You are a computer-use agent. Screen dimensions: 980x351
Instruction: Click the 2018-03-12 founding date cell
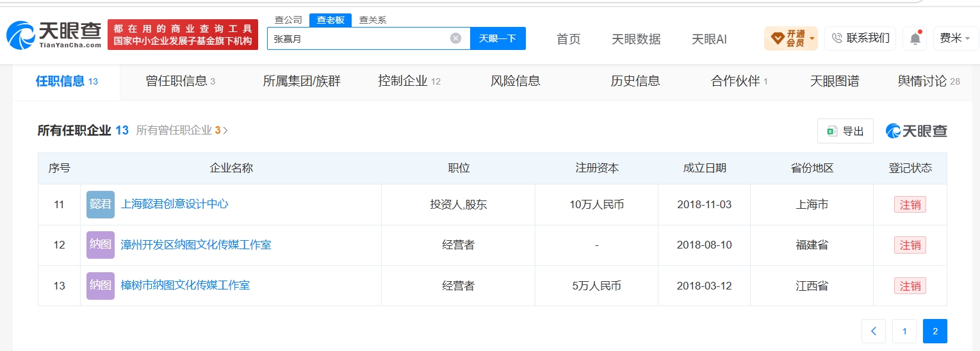(x=704, y=286)
